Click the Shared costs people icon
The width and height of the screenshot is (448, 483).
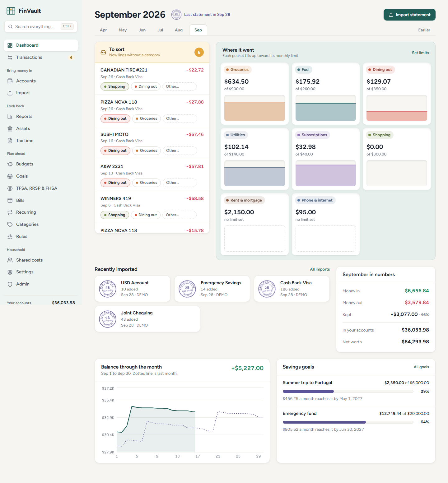click(x=10, y=260)
